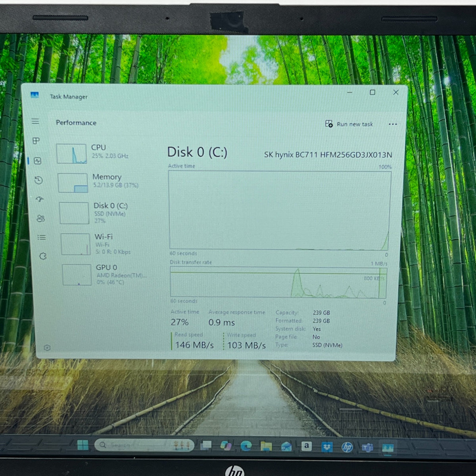
Task: Open the App history page icon
Action: [x=38, y=180]
